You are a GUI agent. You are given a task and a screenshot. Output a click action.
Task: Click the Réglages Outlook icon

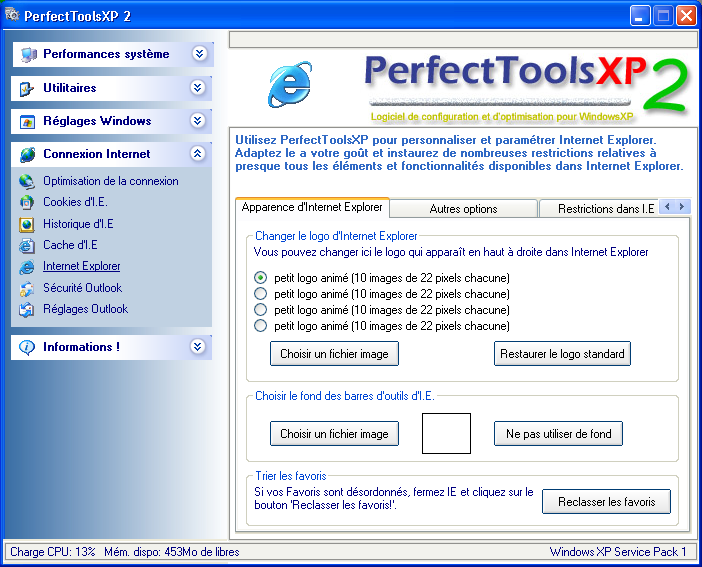[x=26, y=309]
